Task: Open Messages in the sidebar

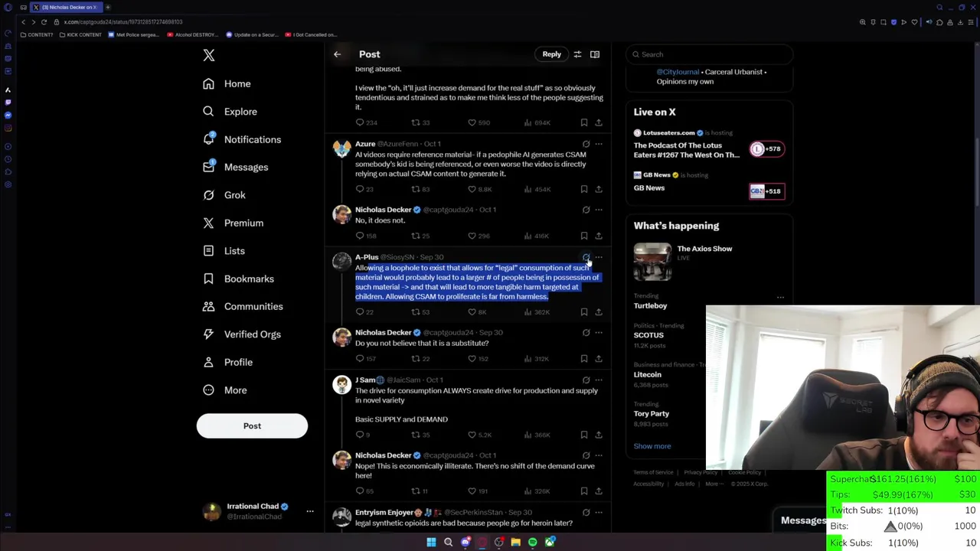Action: (235, 167)
